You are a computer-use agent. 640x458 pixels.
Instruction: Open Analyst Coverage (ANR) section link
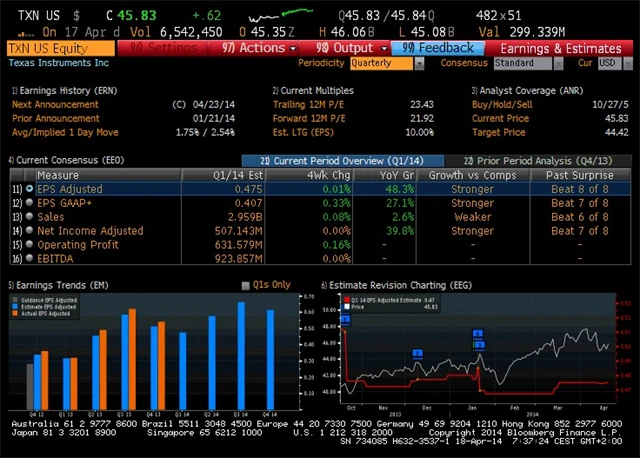518,90
